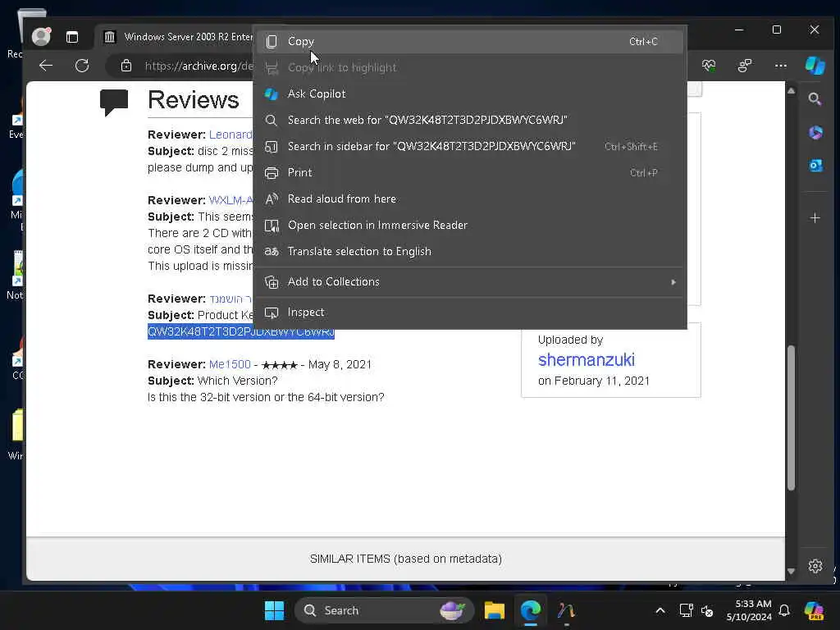Open the taskbar clock and date

pos(749,610)
